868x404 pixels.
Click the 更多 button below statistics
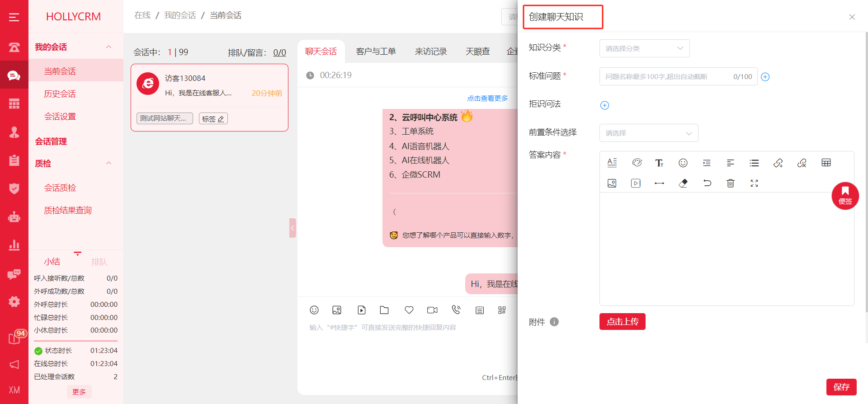point(79,392)
